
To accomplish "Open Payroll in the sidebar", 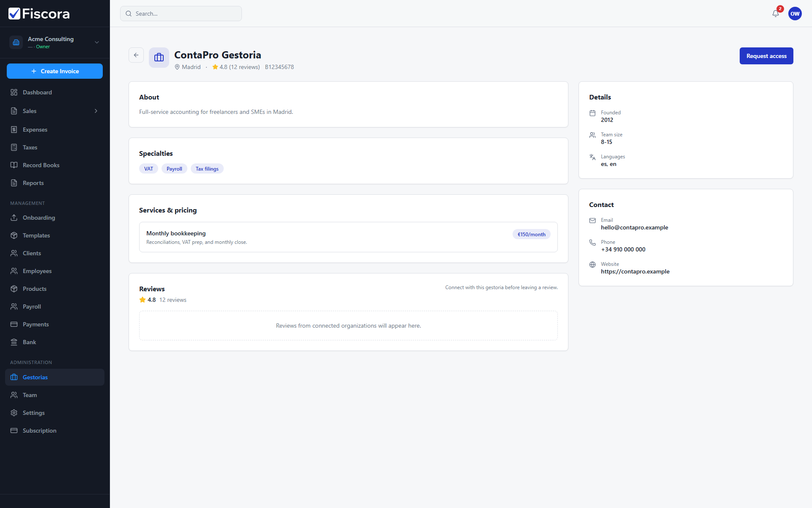I will coord(55,306).
